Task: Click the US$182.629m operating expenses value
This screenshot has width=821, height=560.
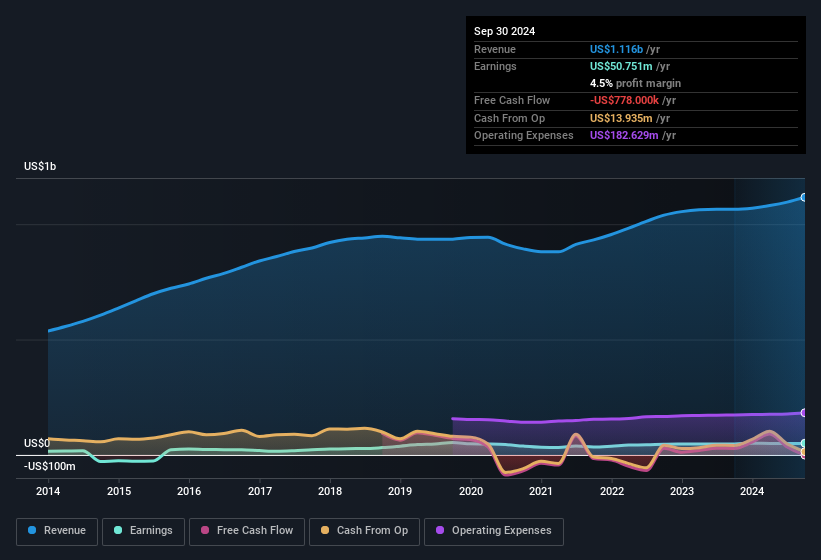Action: coord(624,136)
